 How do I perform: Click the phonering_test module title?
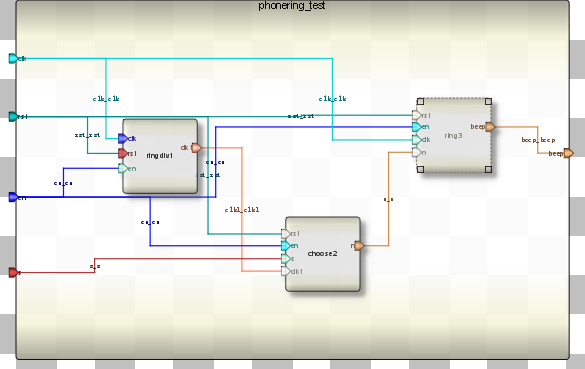tap(292, 6)
